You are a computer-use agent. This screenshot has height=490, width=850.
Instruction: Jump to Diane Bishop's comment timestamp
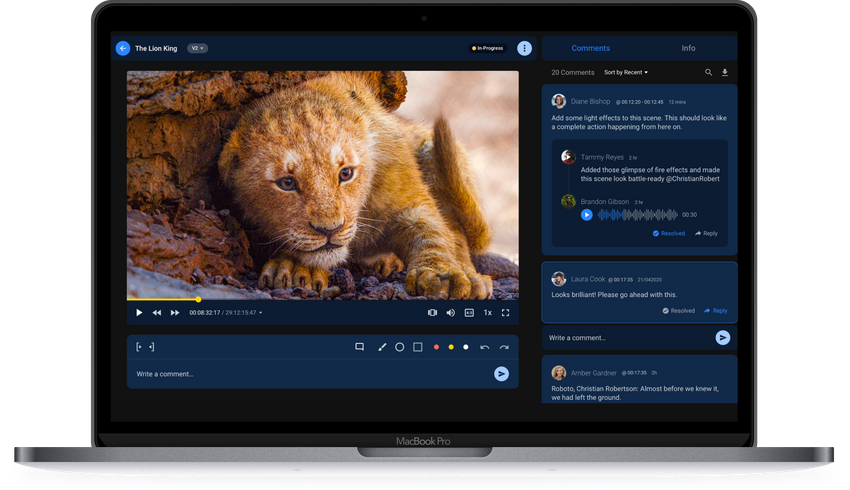[640, 102]
